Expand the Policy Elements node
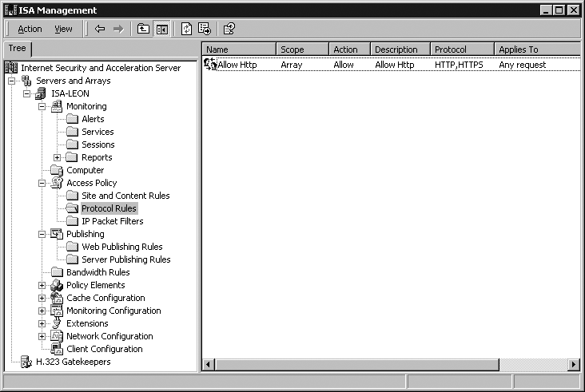This screenshot has width=585, height=392. click(42, 285)
